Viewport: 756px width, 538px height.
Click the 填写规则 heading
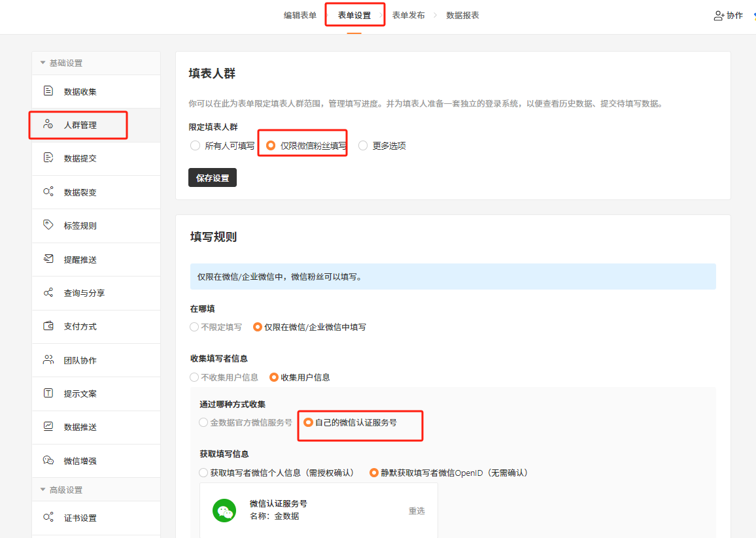(x=213, y=237)
